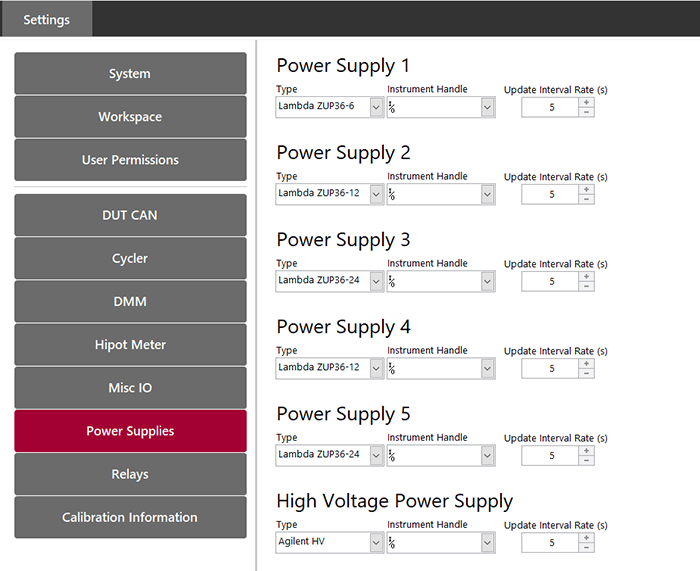700x571 pixels.
Task: Open High Voltage Instrument Handle dropdown
Action: (487, 542)
